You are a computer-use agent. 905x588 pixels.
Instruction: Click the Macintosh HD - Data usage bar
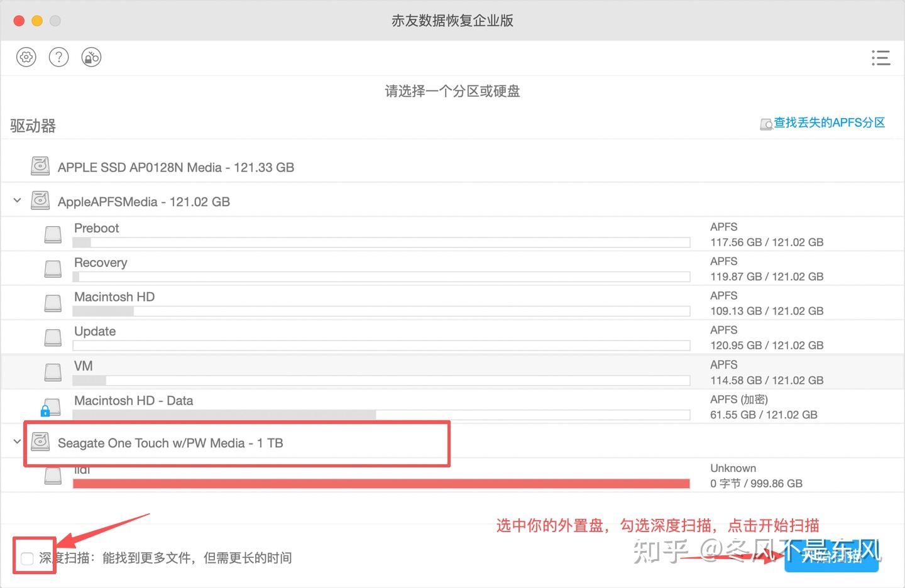(x=381, y=415)
